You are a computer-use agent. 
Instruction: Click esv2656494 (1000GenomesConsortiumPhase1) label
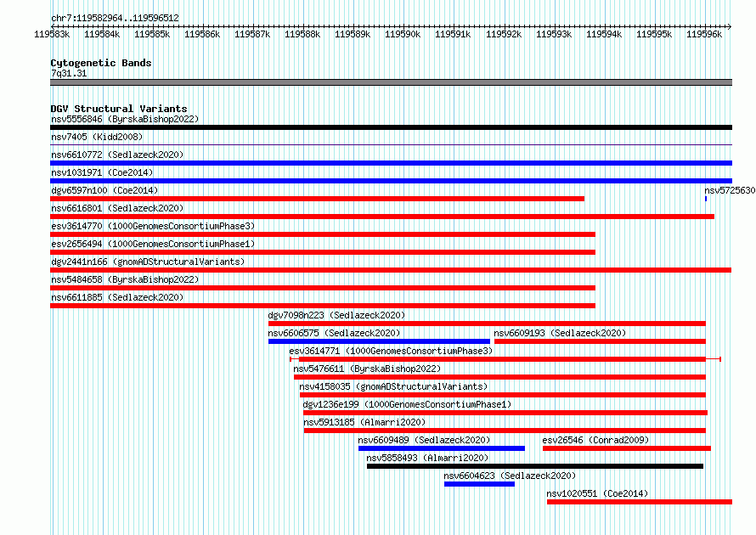(x=153, y=244)
